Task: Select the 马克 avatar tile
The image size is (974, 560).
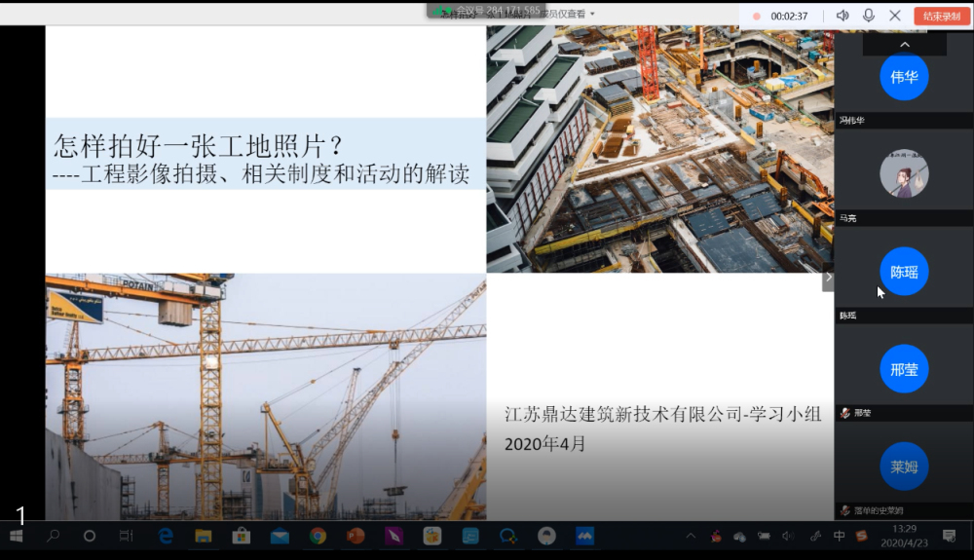Action: tap(904, 174)
